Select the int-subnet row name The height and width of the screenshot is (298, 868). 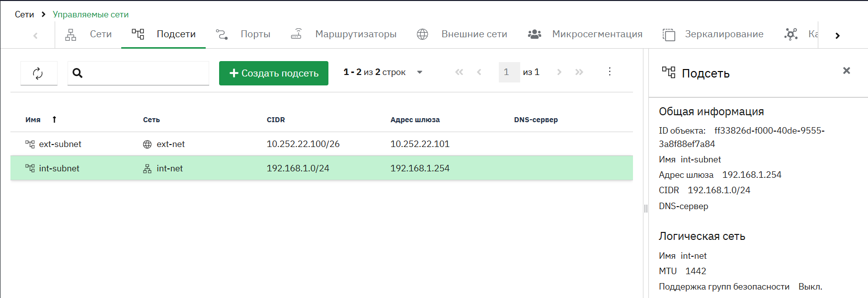[x=59, y=168]
